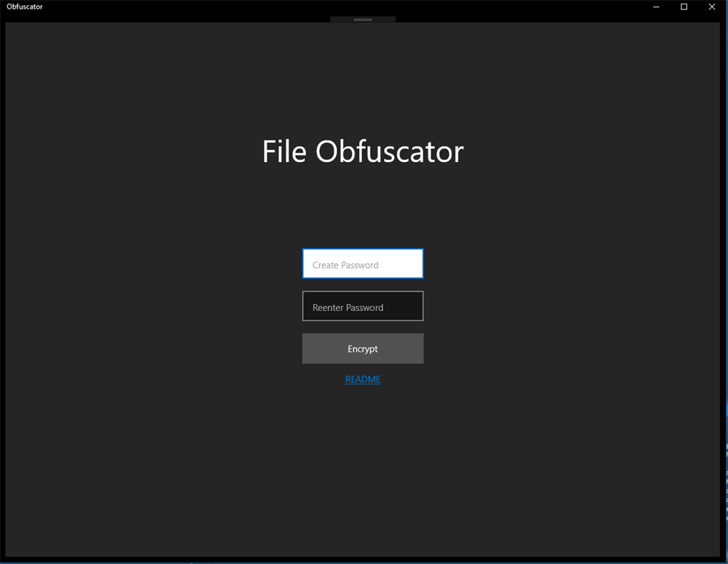Click the Obfuscator label in the title bar
The height and width of the screenshot is (564, 728).
[24, 6]
